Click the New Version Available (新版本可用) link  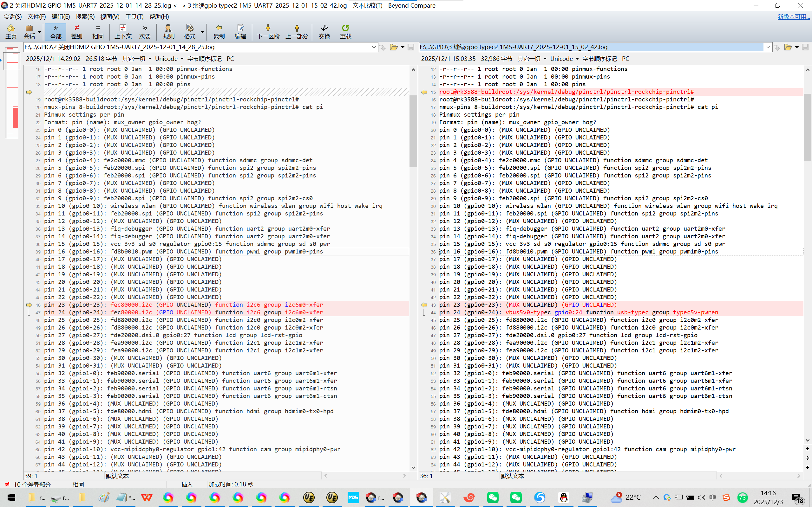[793, 16]
